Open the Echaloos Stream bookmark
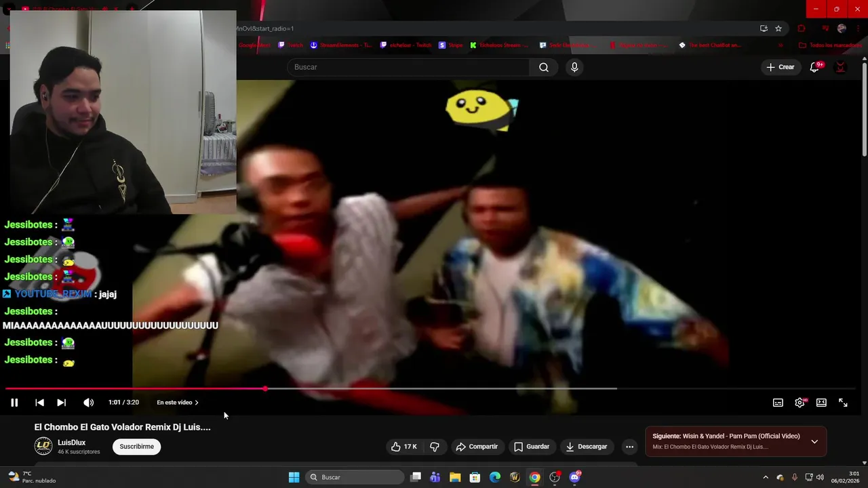The width and height of the screenshot is (868, 488). pyautogui.click(x=499, y=45)
